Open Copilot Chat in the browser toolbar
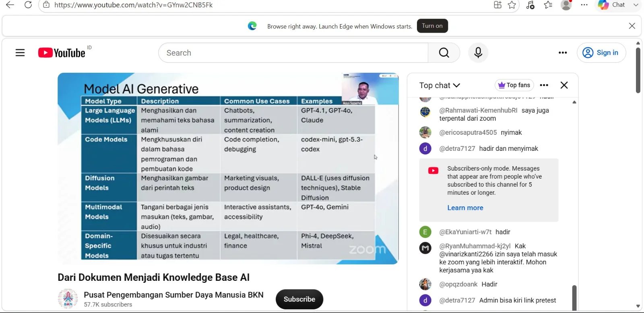644x313 pixels. click(x=611, y=5)
